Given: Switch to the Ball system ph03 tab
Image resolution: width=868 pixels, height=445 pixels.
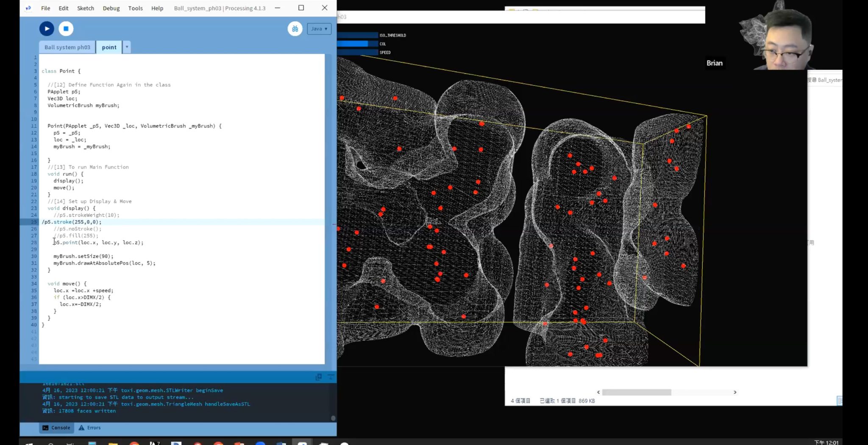Looking at the screenshot, I should tap(67, 47).
